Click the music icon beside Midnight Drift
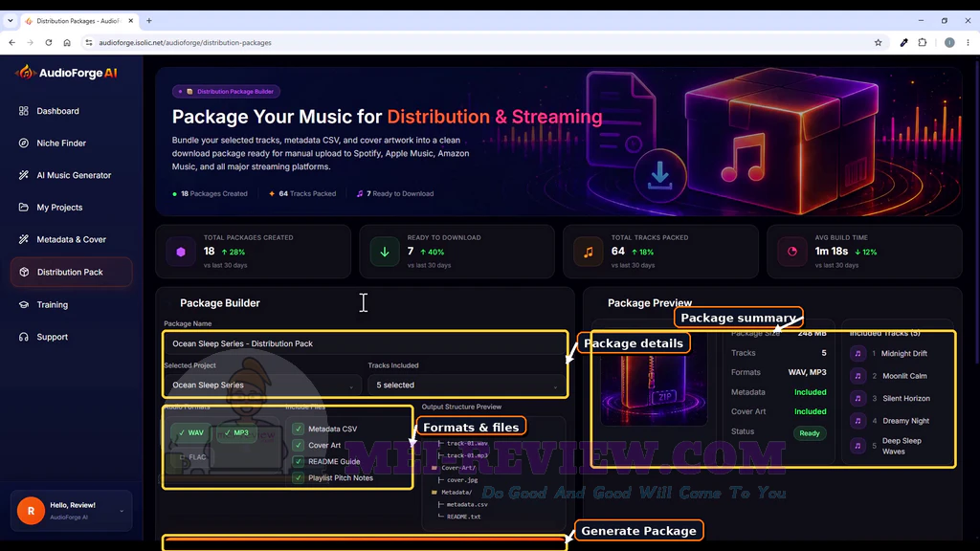980x551 pixels. (x=857, y=354)
